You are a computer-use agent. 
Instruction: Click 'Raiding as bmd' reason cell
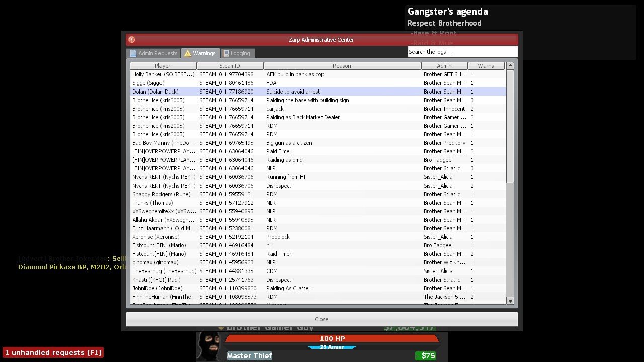pos(284,160)
